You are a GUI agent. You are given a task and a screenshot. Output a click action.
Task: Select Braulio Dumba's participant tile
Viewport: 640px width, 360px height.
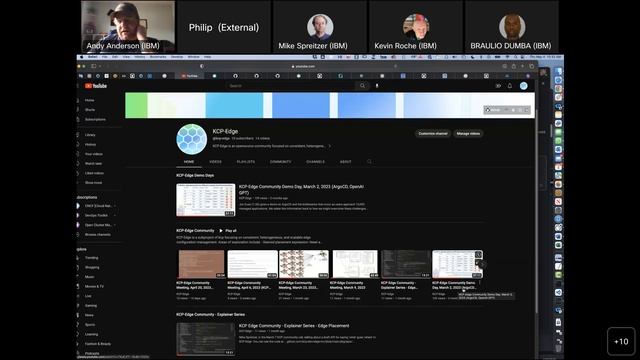(x=512, y=27)
